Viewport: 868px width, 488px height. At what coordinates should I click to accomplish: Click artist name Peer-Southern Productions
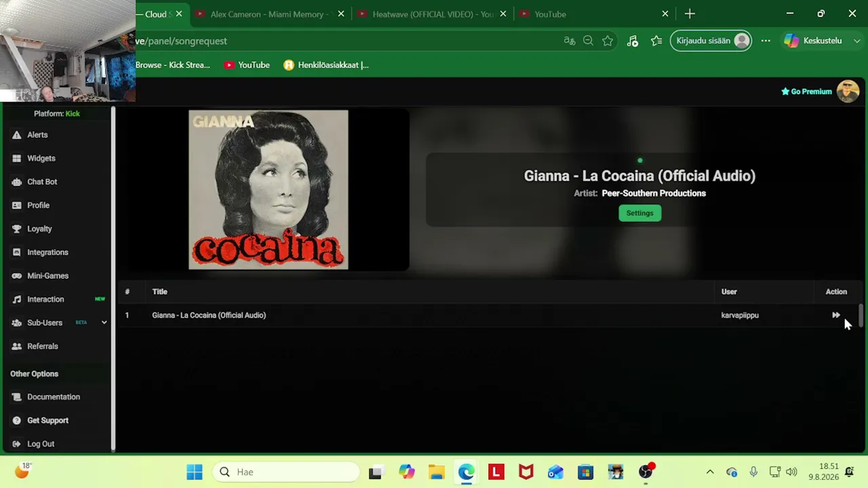(654, 193)
